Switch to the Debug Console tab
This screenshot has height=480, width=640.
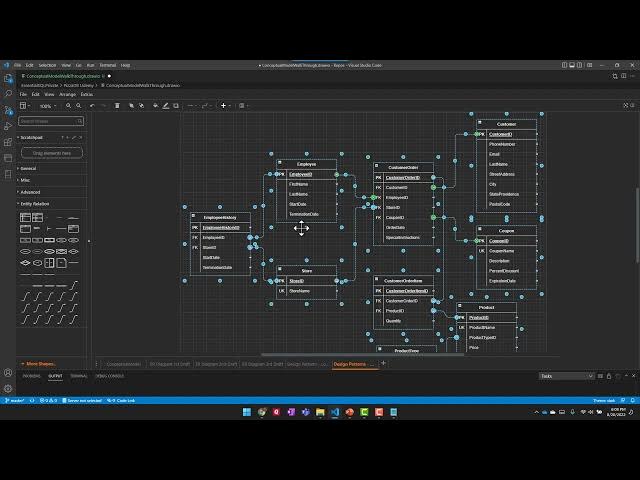click(x=109, y=376)
